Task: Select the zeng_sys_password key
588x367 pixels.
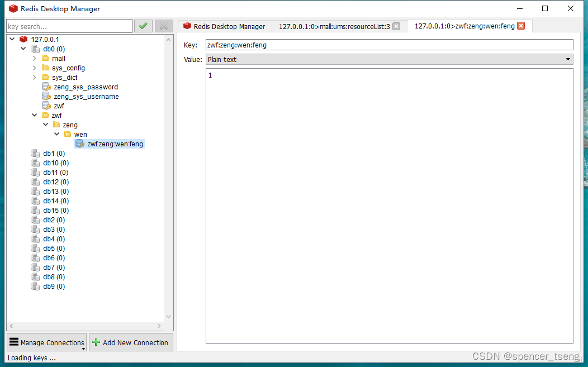Action: click(x=86, y=87)
